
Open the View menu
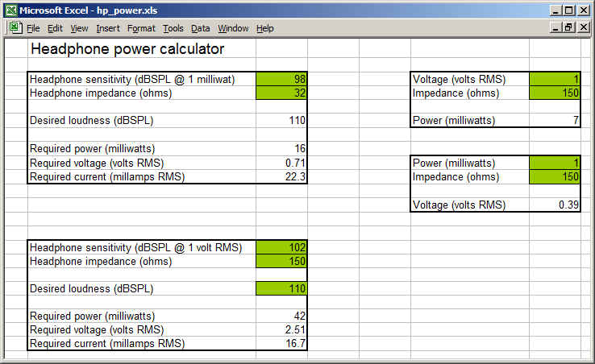tap(79, 28)
